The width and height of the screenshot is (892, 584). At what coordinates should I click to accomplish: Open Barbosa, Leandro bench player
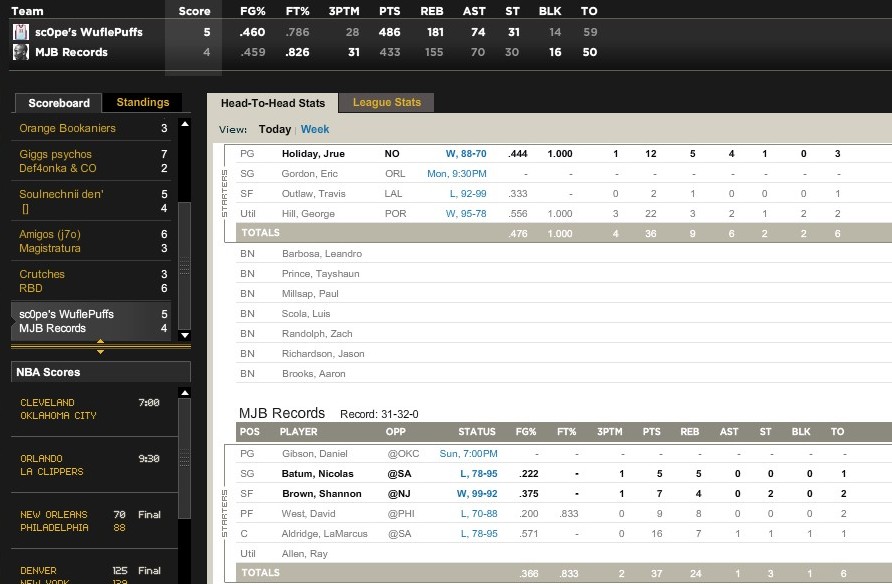(x=322, y=254)
